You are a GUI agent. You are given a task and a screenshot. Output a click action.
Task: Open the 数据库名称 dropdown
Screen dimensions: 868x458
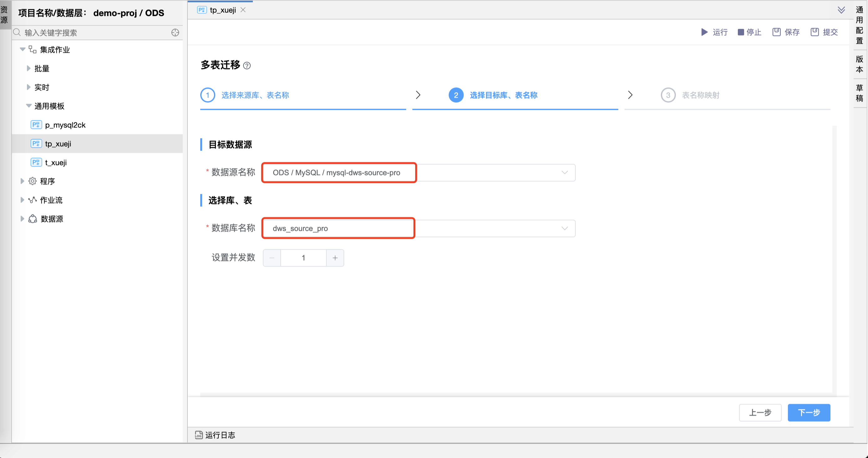click(x=564, y=228)
